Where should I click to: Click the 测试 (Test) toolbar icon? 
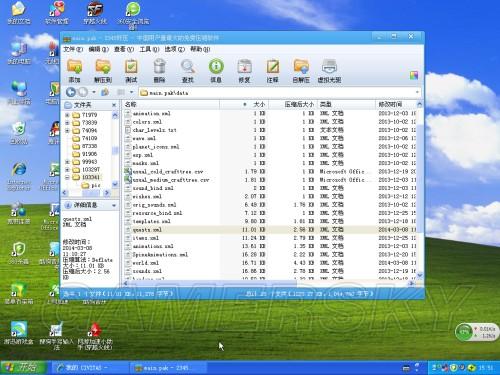pos(131,70)
